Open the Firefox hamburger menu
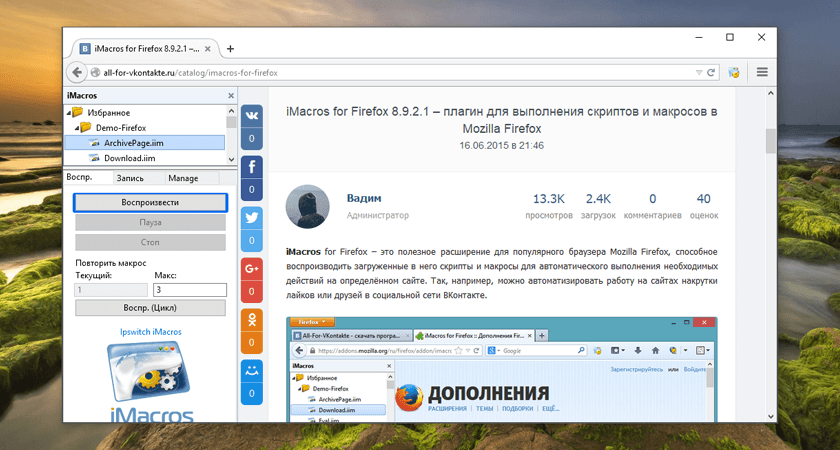The height and width of the screenshot is (450, 840). pos(762,72)
